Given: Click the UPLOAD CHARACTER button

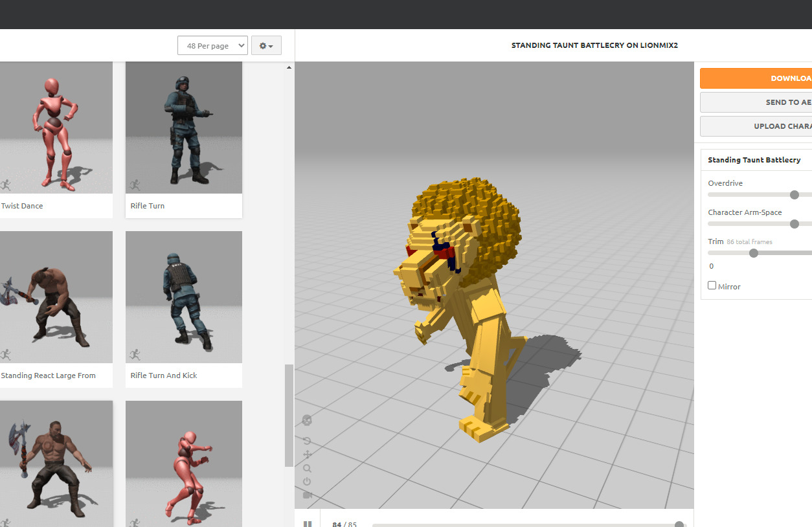Looking at the screenshot, I should (756, 126).
